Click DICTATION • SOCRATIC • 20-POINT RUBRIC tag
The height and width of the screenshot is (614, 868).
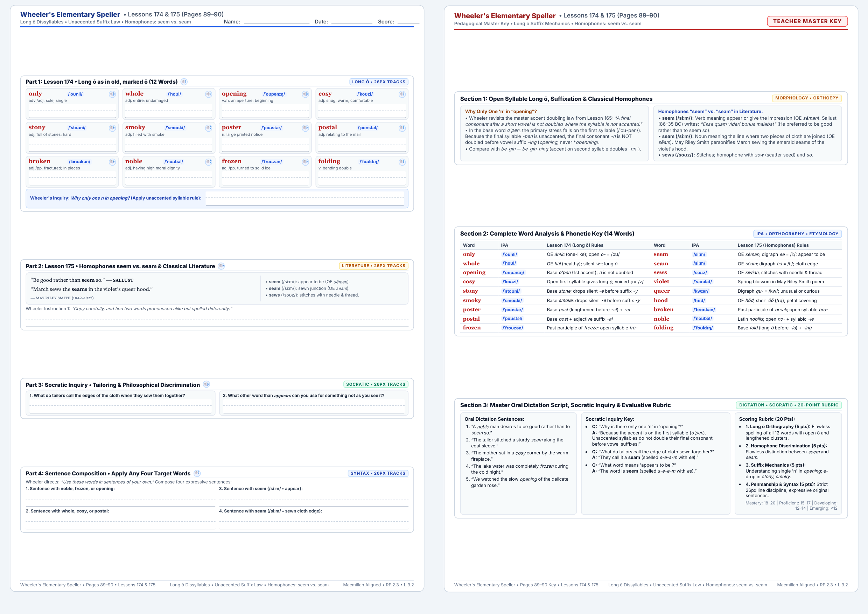point(789,405)
